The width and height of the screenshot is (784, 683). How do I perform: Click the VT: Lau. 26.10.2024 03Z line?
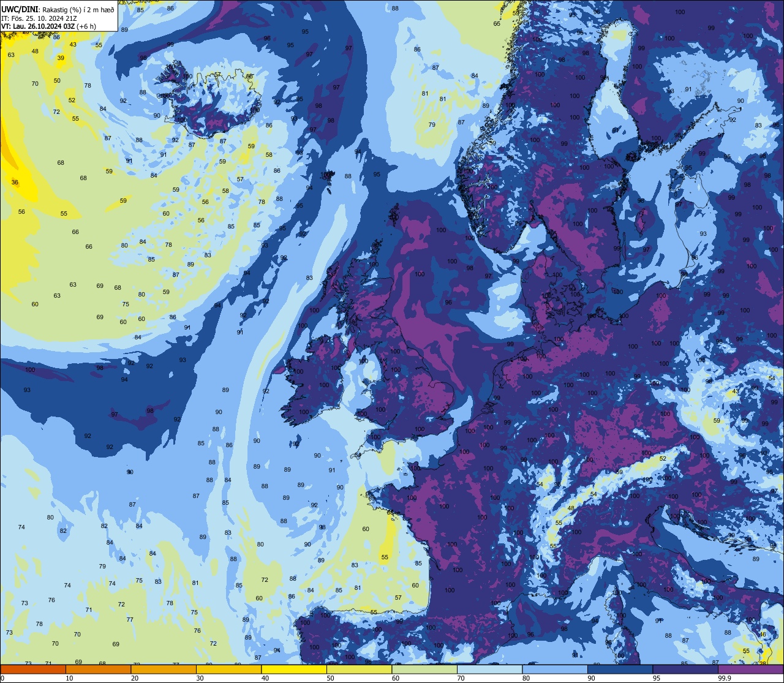(48, 26)
